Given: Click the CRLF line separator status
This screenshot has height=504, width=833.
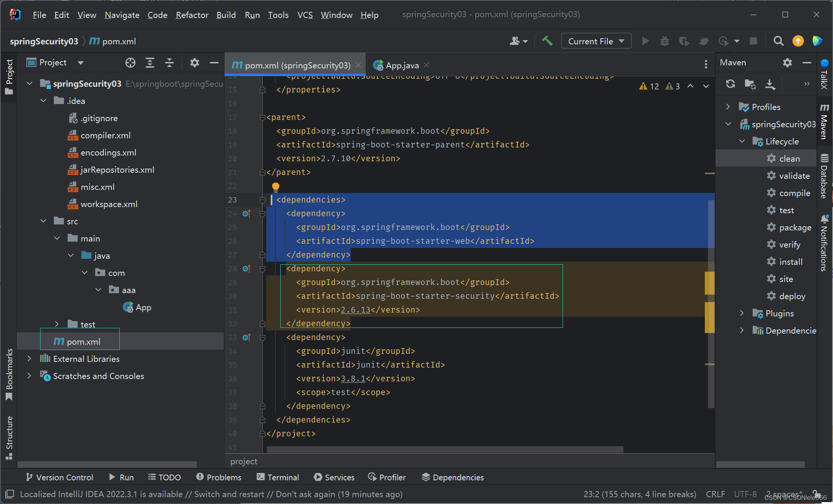Looking at the screenshot, I should click(715, 494).
